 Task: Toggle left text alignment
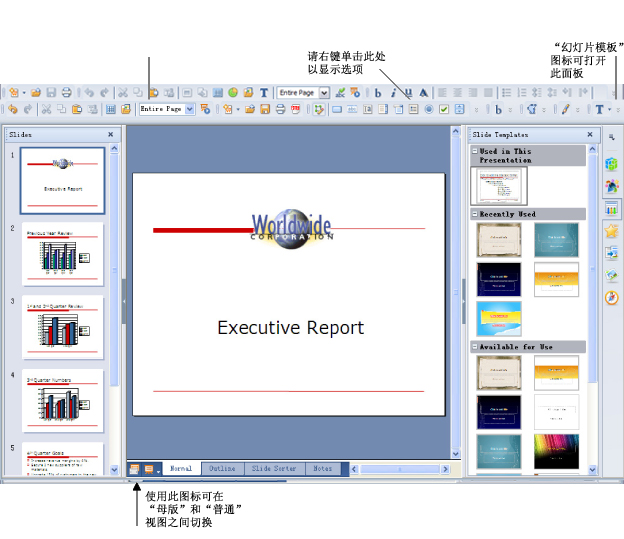point(442,93)
